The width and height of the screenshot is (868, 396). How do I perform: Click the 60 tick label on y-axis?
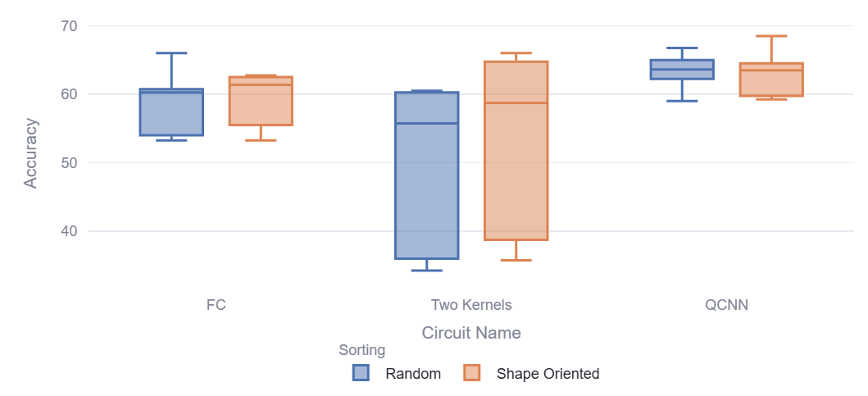(x=68, y=94)
